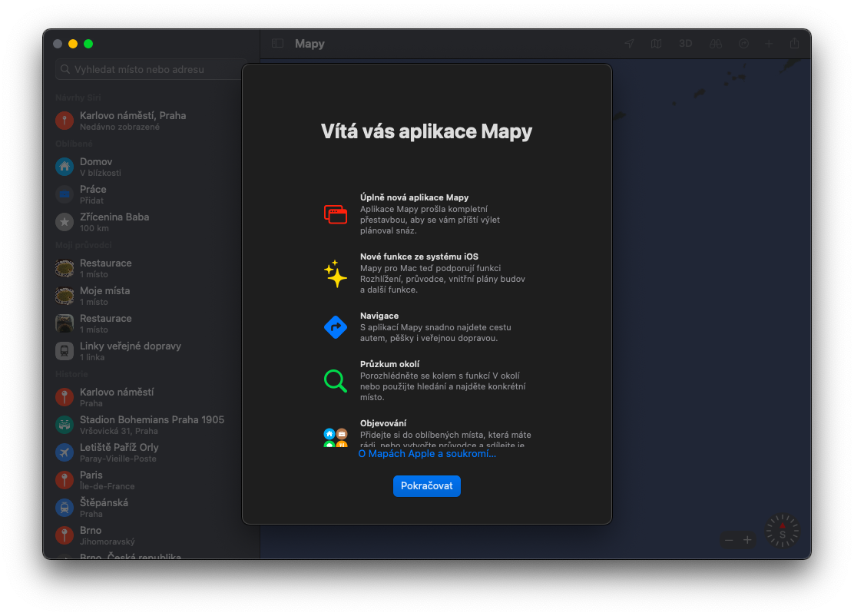The width and height of the screenshot is (854, 616).
Task: Click the star icon beside Zřícenina Baba
Action: (65, 222)
